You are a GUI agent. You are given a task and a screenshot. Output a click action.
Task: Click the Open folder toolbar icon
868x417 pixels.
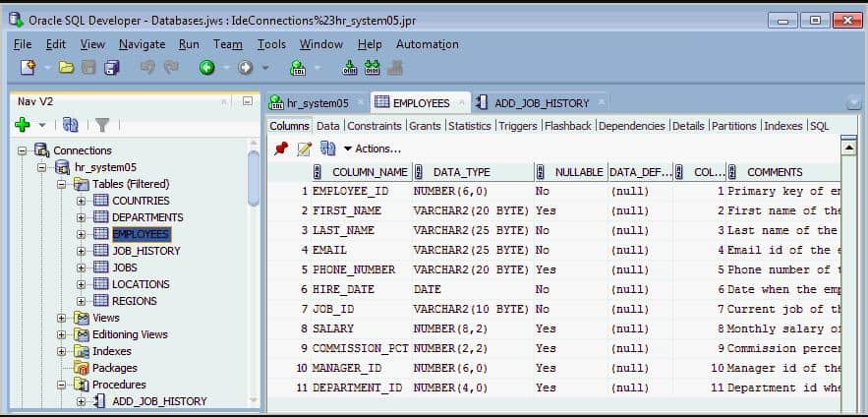pos(67,68)
